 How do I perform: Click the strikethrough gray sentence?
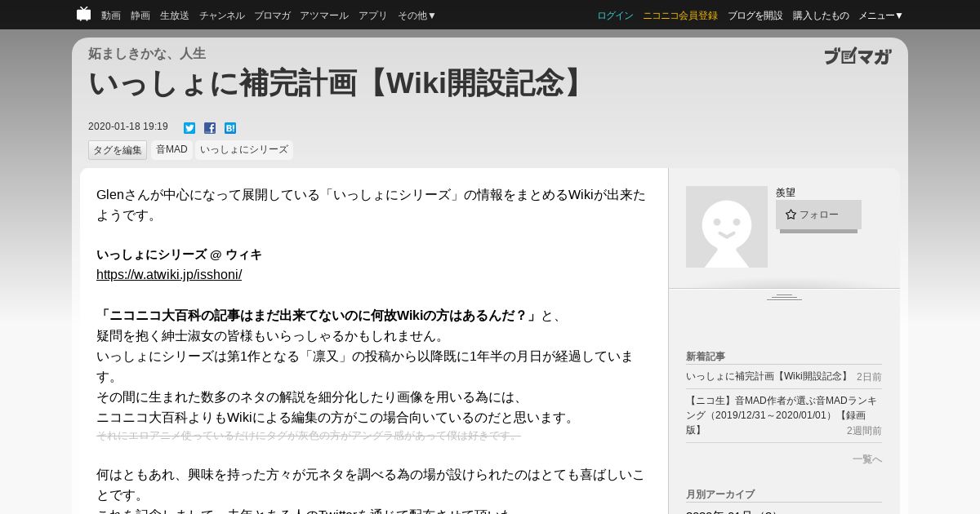tap(308, 436)
